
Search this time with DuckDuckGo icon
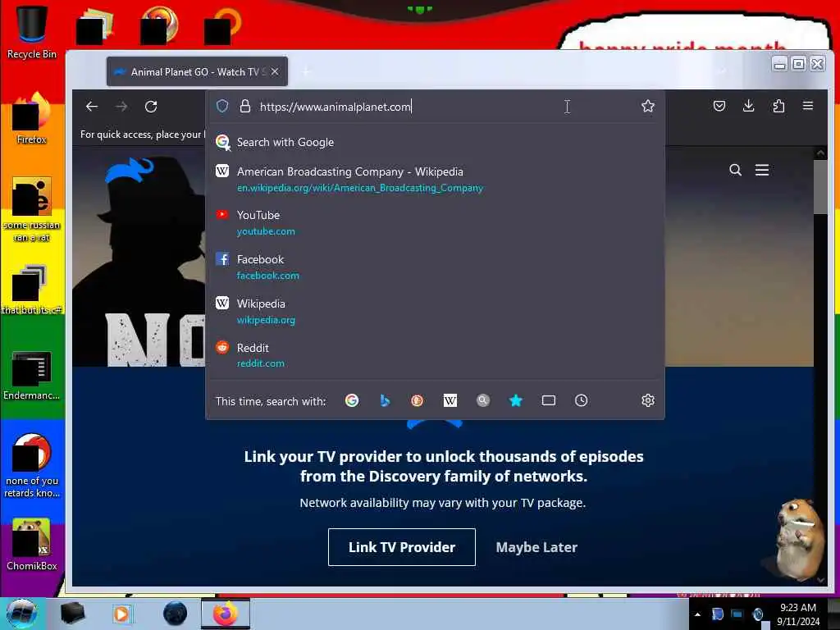pyautogui.click(x=418, y=400)
